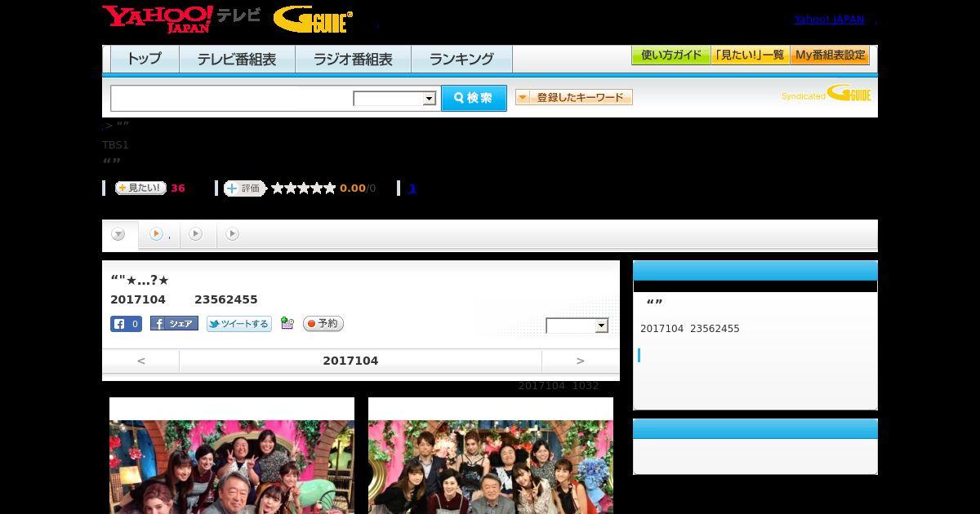Viewport: 980px width, 514px height.
Task: Expand the dropdown next to 予約 row
Action: coord(577,326)
